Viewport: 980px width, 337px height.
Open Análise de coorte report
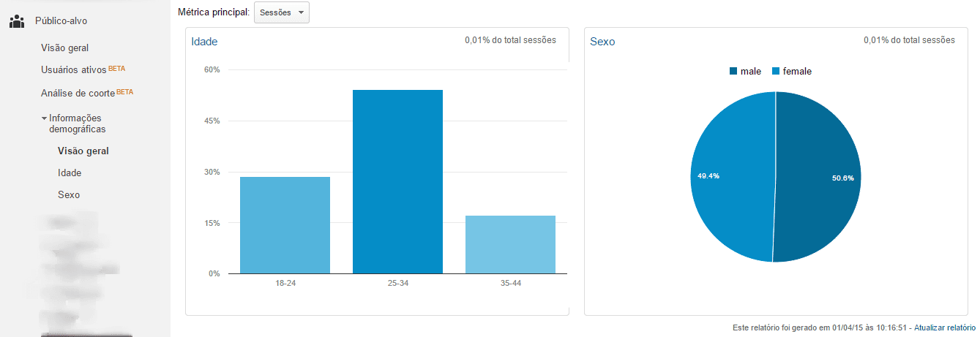pos(78,94)
